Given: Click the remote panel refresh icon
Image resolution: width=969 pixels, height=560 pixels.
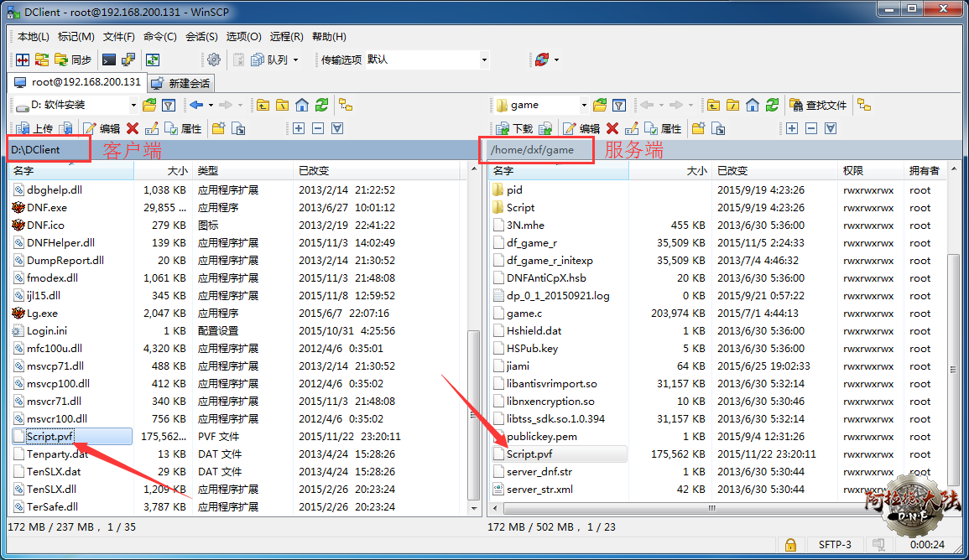Looking at the screenshot, I should (x=772, y=105).
